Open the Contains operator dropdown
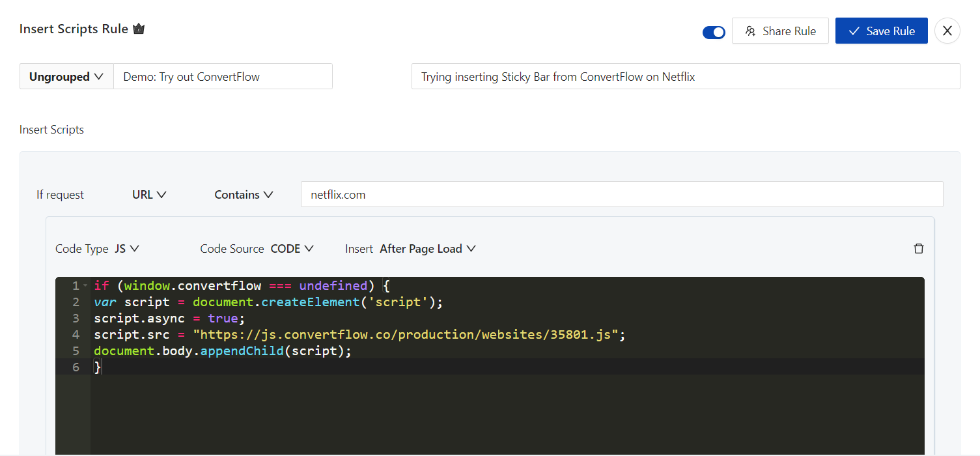The height and width of the screenshot is (456, 980). [244, 195]
